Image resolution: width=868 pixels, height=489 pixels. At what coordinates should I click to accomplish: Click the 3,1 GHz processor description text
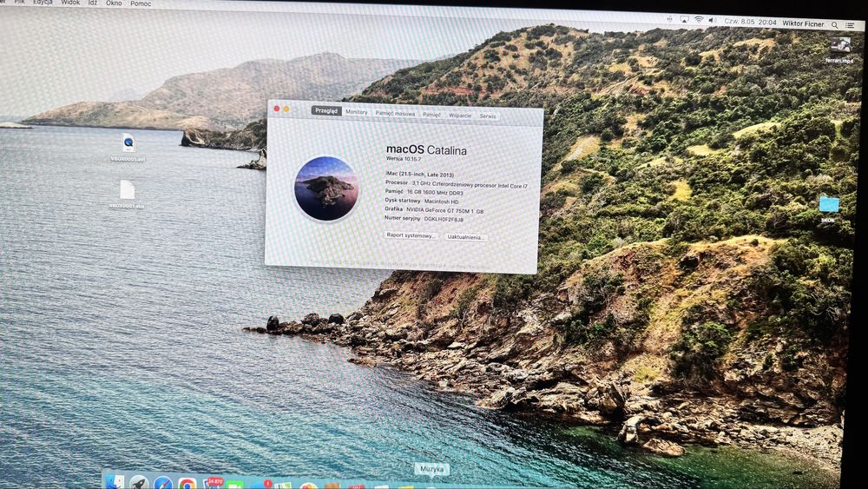(470, 184)
